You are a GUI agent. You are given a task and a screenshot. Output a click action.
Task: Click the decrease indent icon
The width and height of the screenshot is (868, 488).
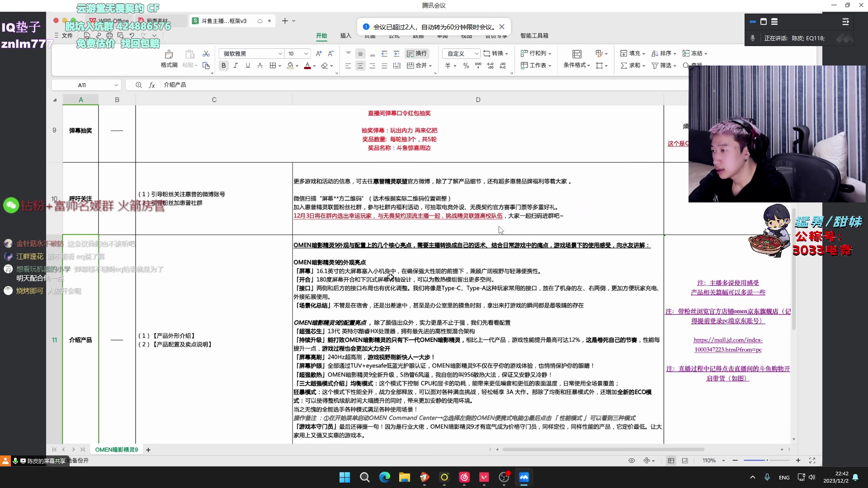click(384, 54)
